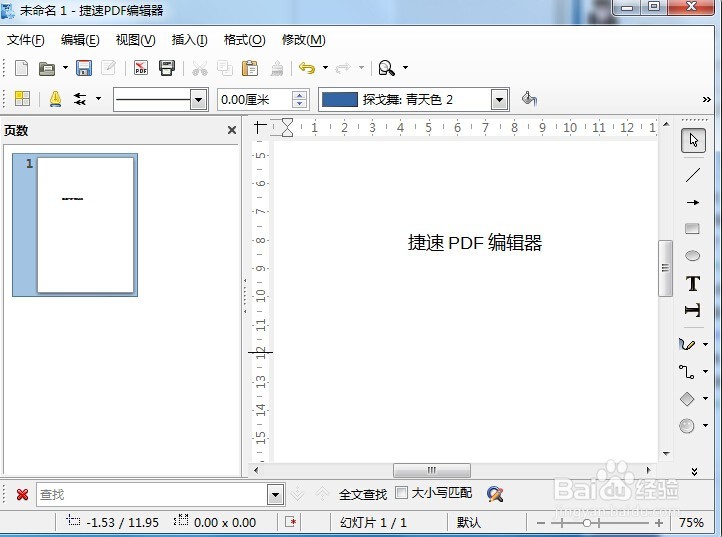The height and width of the screenshot is (537, 722).
Task: Select the Line drawing tool
Action: (693, 175)
